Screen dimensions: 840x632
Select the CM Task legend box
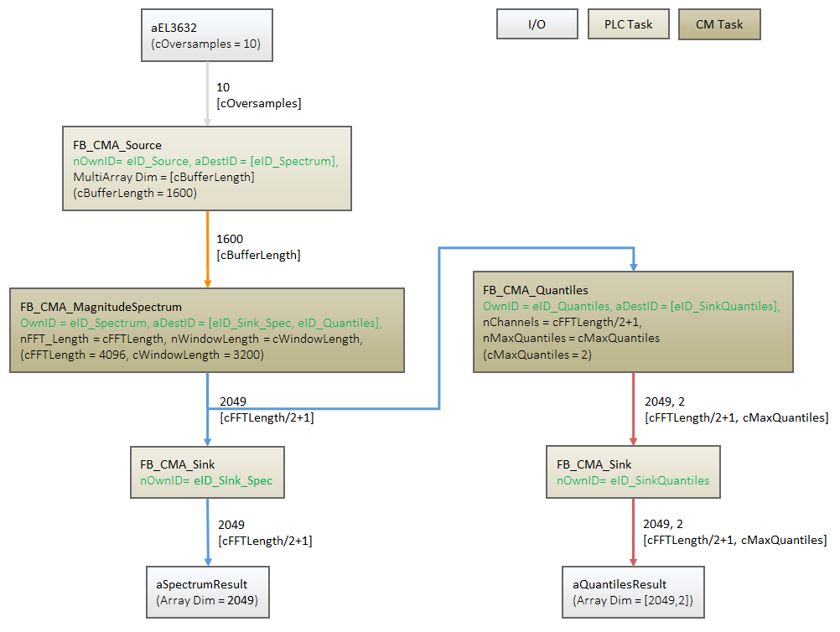[719, 24]
